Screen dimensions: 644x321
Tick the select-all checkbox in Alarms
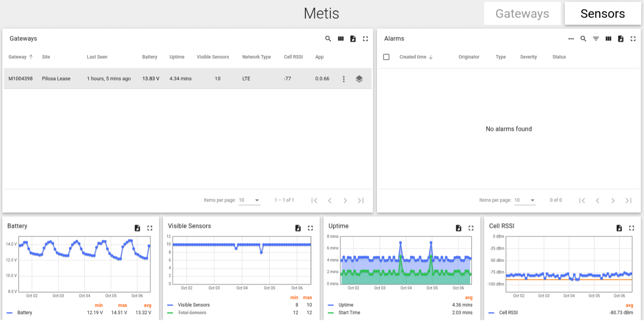point(386,57)
